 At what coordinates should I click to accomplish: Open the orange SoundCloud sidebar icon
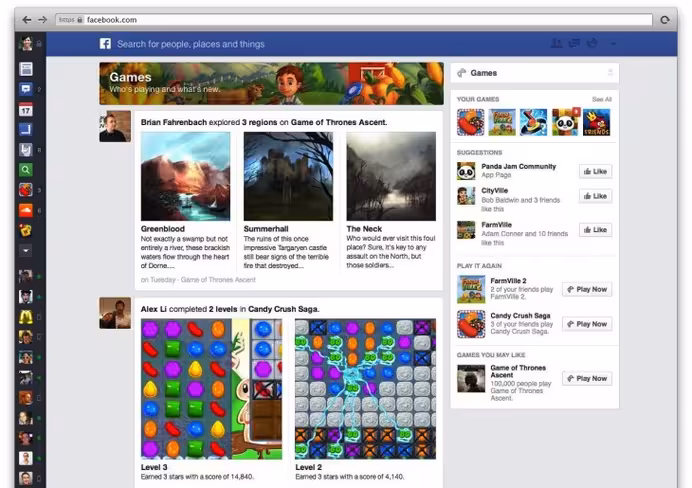[26, 210]
